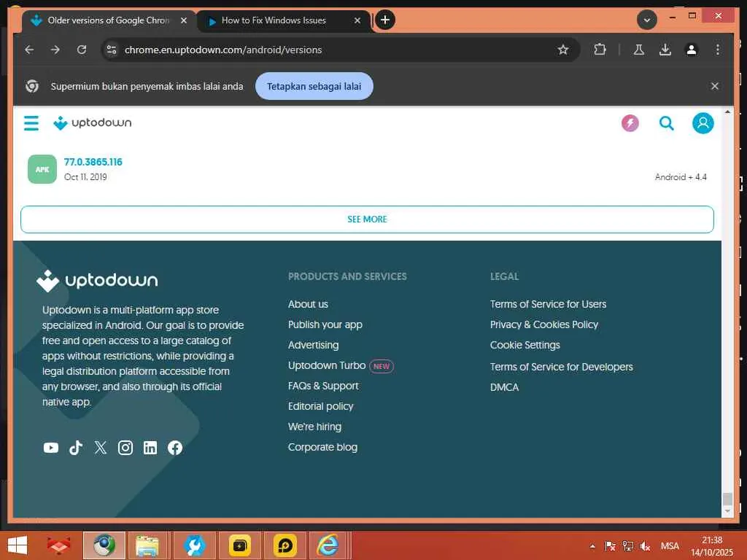The height and width of the screenshot is (560, 747).
Task: View site information icon in address bar
Action: (x=112, y=50)
